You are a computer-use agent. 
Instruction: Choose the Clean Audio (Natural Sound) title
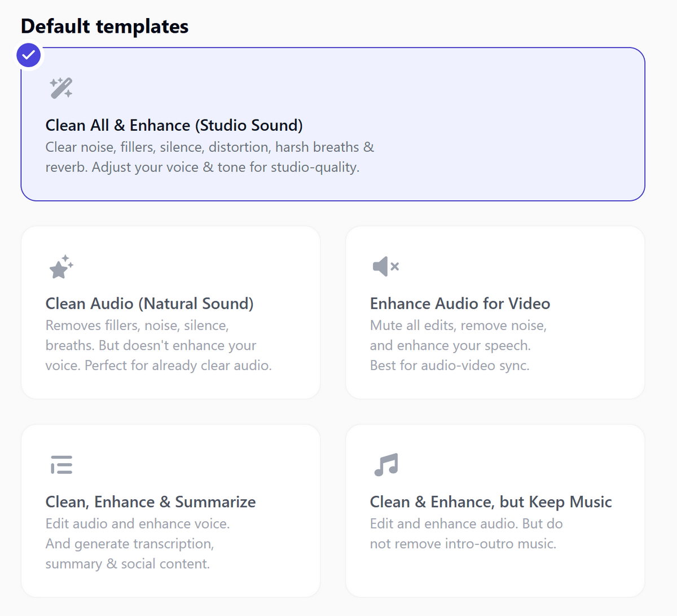click(x=150, y=303)
